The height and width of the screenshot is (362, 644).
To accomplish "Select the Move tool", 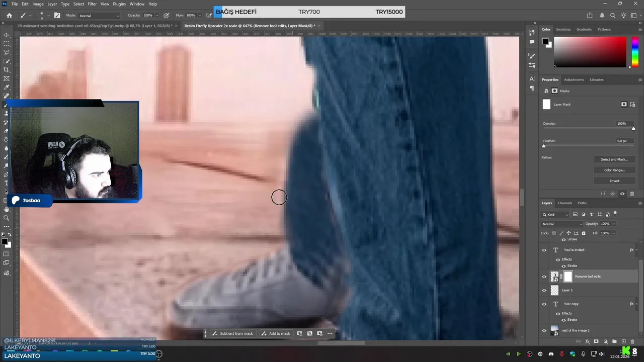I will click(x=7, y=35).
